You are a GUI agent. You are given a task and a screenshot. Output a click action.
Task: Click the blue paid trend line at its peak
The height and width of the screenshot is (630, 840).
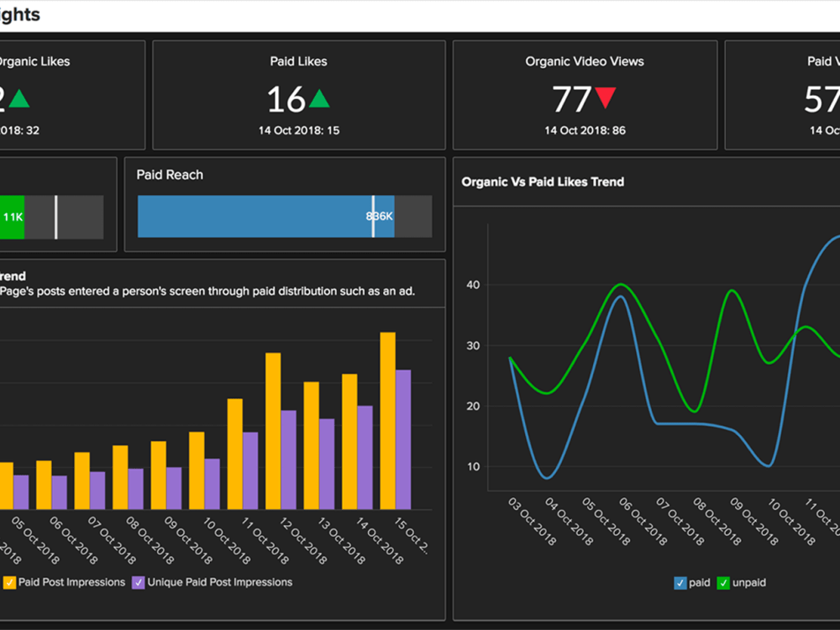click(x=620, y=298)
